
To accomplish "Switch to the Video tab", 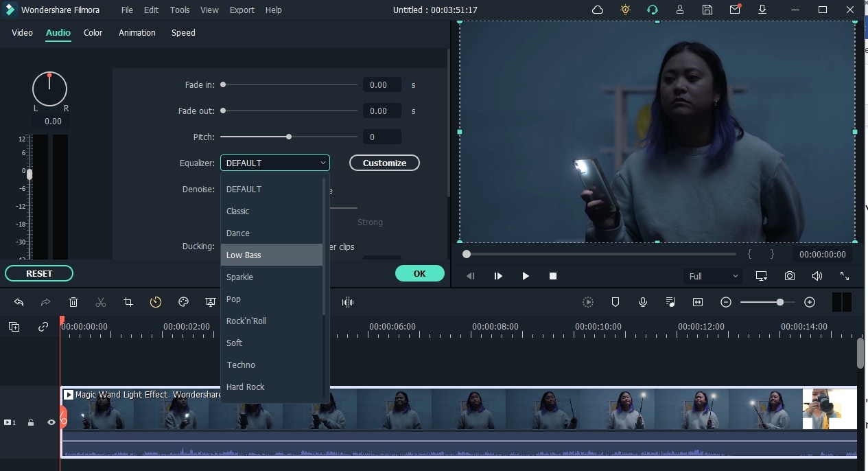I will [22, 32].
